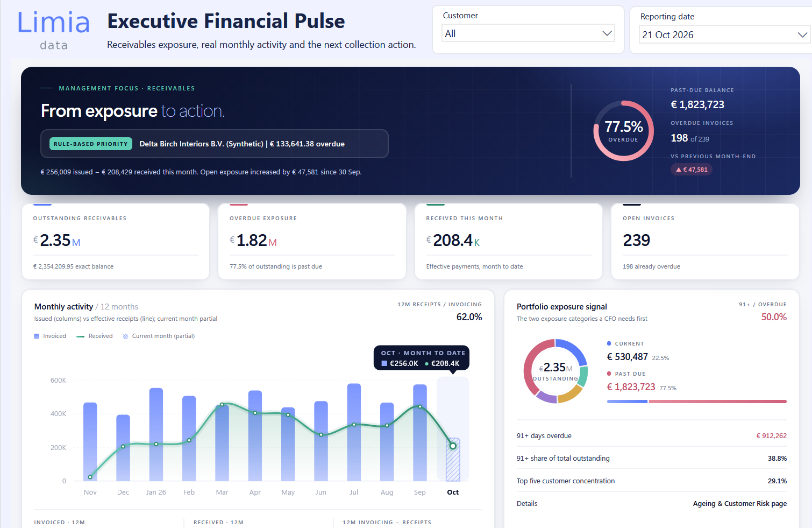
Task: Click the Current month (partial) legend icon
Action: pos(125,336)
